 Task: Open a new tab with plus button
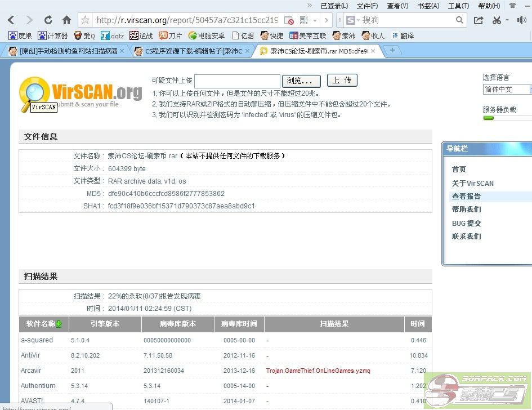pyautogui.click(x=392, y=50)
